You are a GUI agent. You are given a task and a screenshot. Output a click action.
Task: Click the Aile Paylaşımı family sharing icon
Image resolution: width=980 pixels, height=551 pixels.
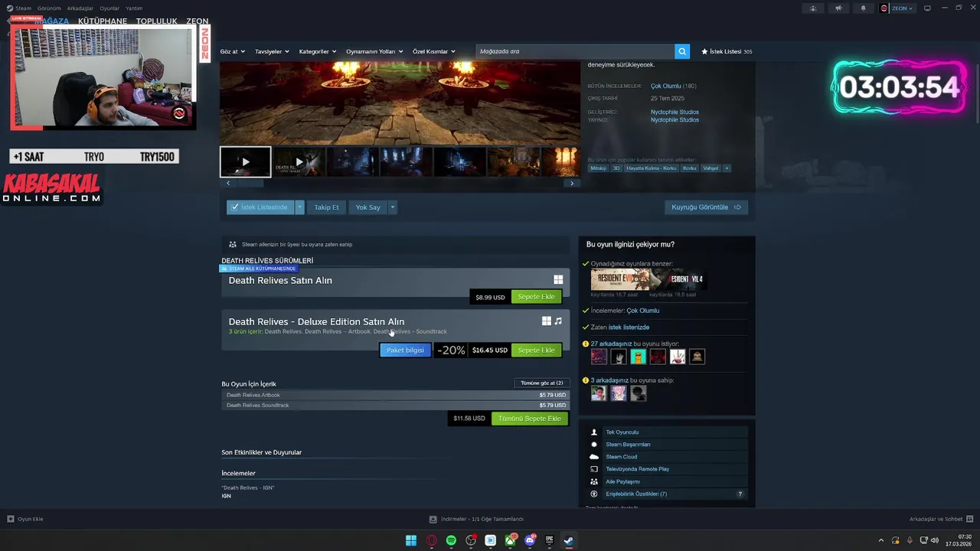pyautogui.click(x=594, y=481)
